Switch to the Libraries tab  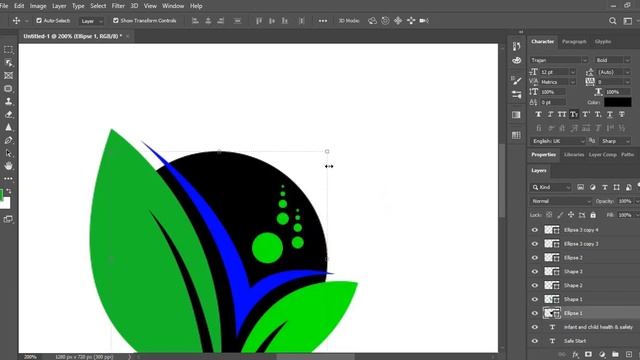click(x=574, y=155)
